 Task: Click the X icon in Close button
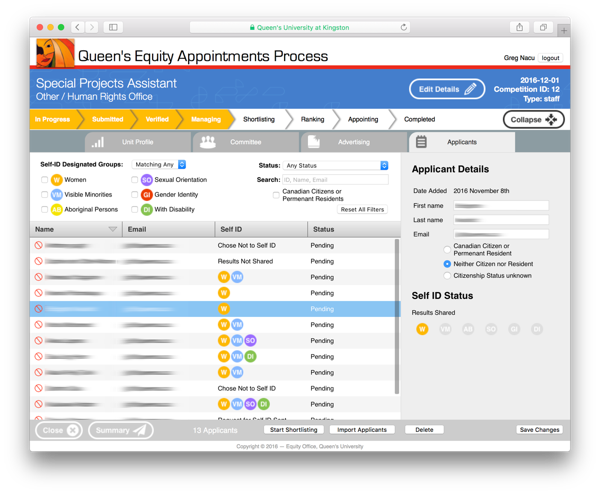coord(72,430)
